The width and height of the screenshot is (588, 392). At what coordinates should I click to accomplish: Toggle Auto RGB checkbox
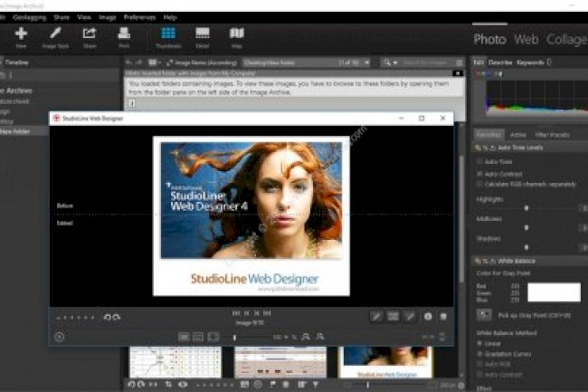pos(479,364)
